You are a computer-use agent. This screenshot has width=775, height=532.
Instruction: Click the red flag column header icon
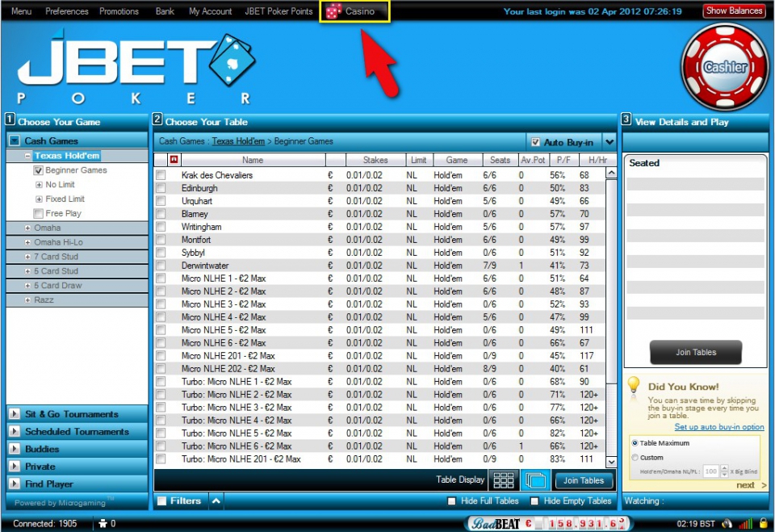coord(174,160)
